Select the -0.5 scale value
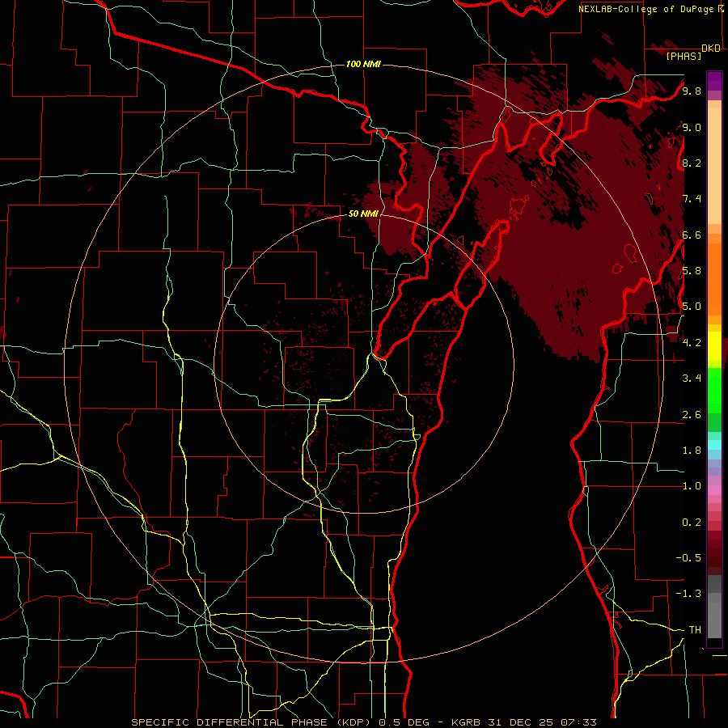This screenshot has height=728, width=728. click(688, 557)
